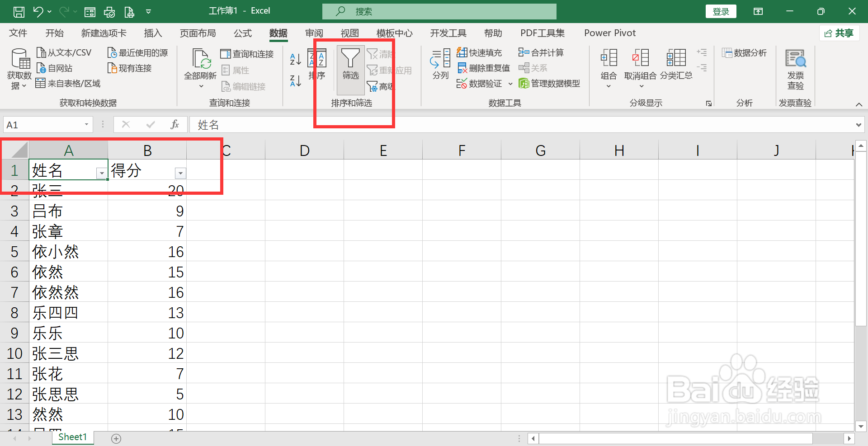Expand Ungroup (取消组合) dropdown arrow

pos(641,86)
